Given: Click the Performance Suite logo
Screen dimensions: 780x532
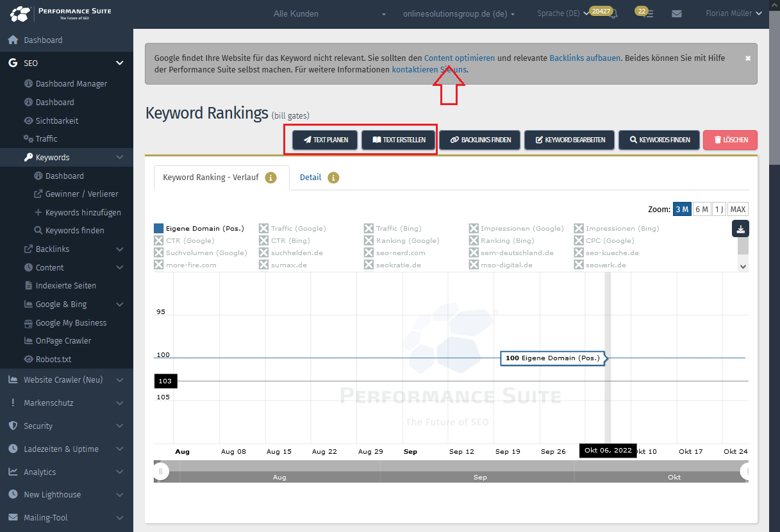Looking at the screenshot, I should click(x=60, y=13).
